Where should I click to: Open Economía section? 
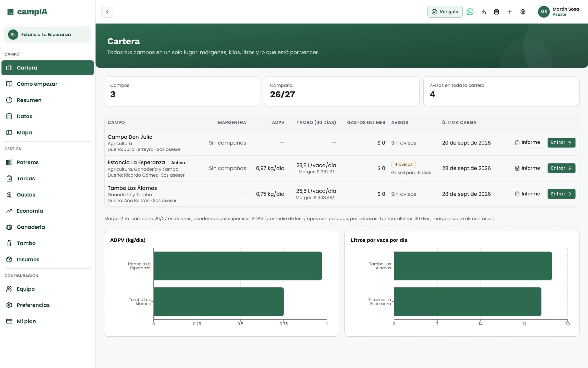[x=48, y=211]
